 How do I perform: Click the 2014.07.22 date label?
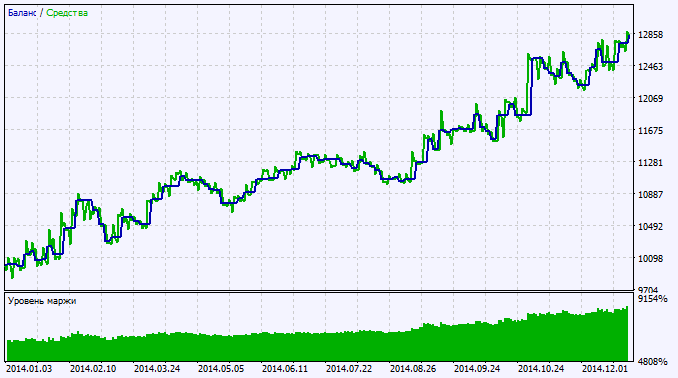(x=349, y=369)
